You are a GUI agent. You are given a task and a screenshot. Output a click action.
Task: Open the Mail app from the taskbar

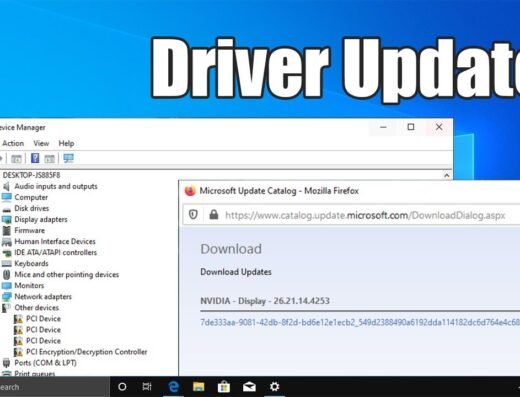click(249, 387)
